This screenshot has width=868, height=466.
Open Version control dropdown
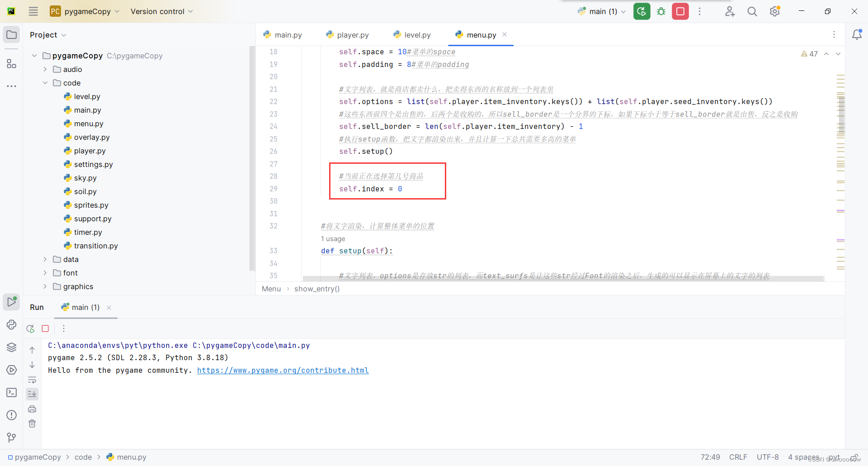[x=161, y=11]
